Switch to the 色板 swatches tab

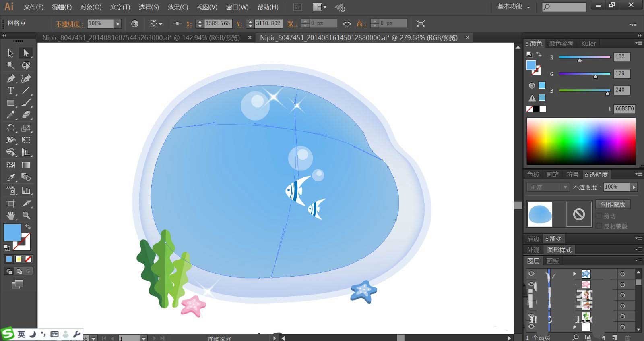(x=533, y=175)
